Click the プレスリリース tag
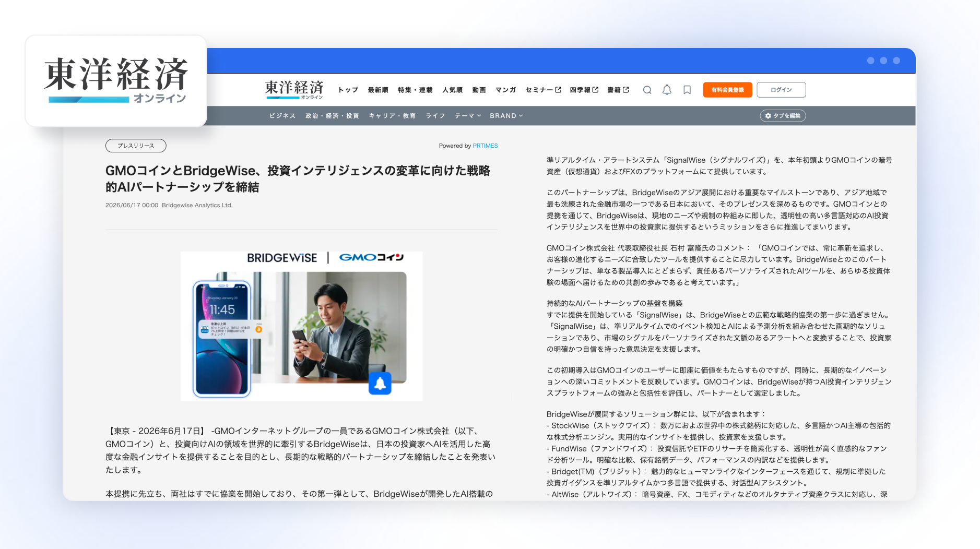980x549 pixels. [136, 146]
